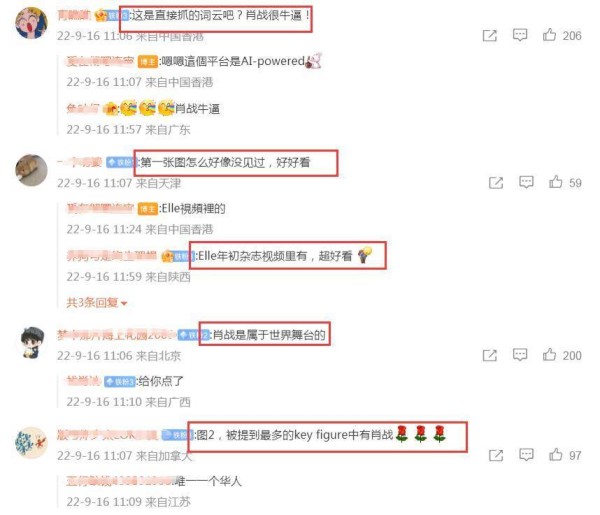Open the cartoon girl avatar profile
Viewport: 600px width, 515px height.
[31, 23]
